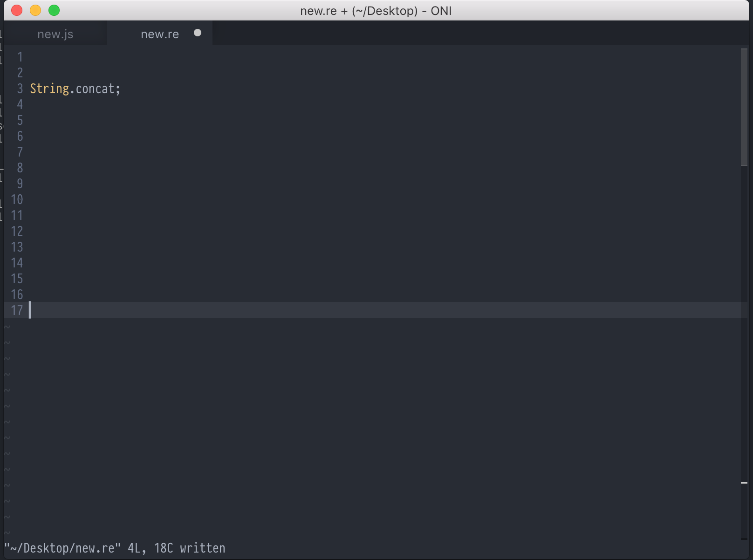Click line number 17 in the gutter
753x560 pixels.
click(x=17, y=310)
